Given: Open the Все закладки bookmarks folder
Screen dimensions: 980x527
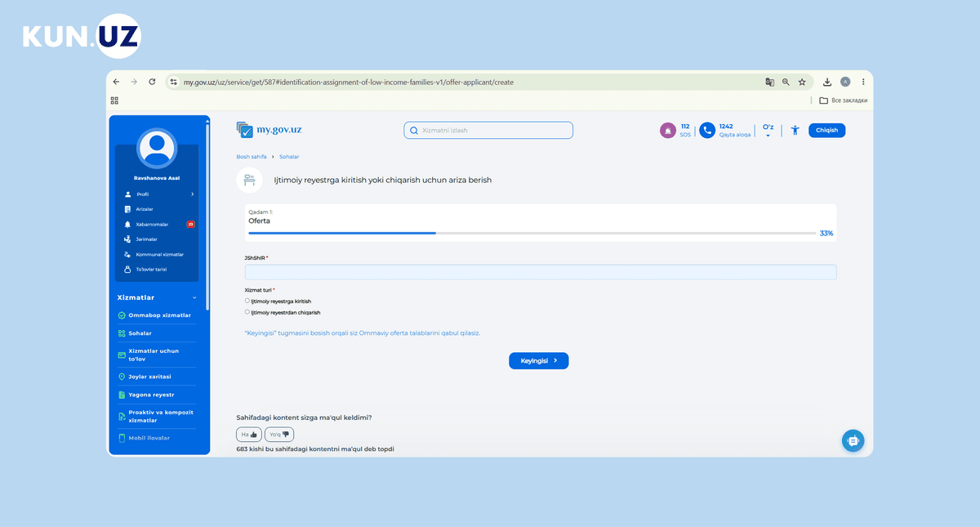Looking at the screenshot, I should [844, 100].
